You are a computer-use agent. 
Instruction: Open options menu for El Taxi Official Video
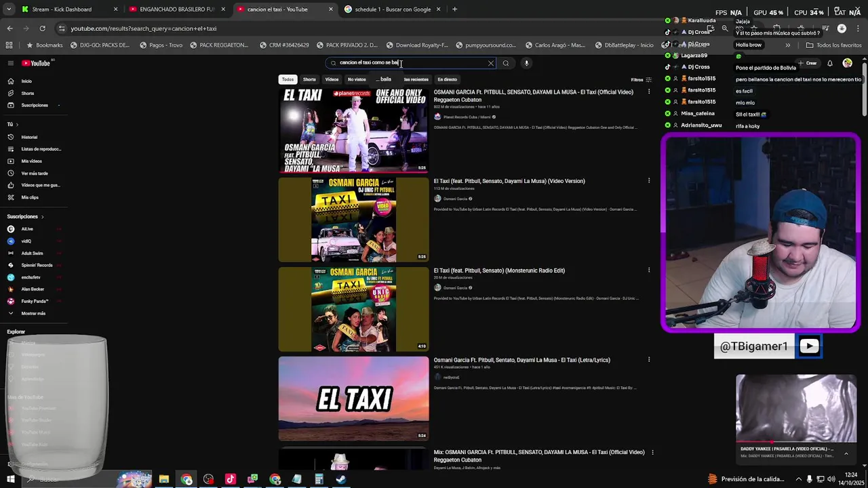649,92
